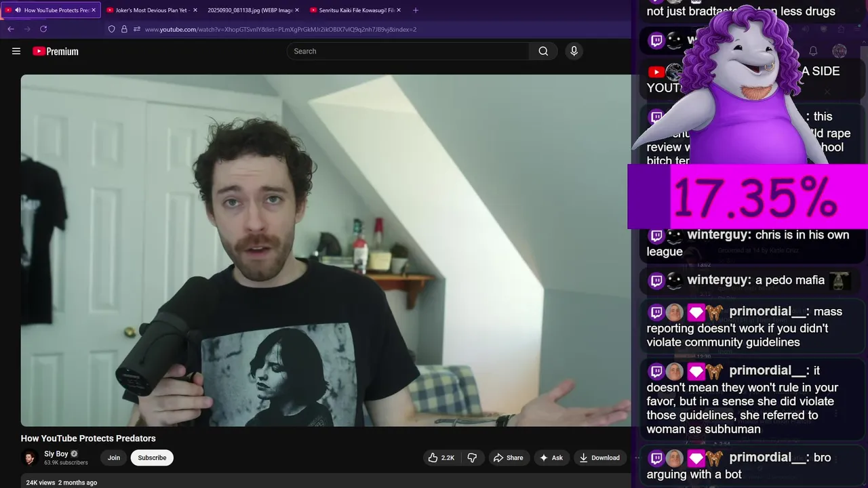
Task: Click YouTube badge next to 'A SIDE' chat line
Action: (x=656, y=72)
